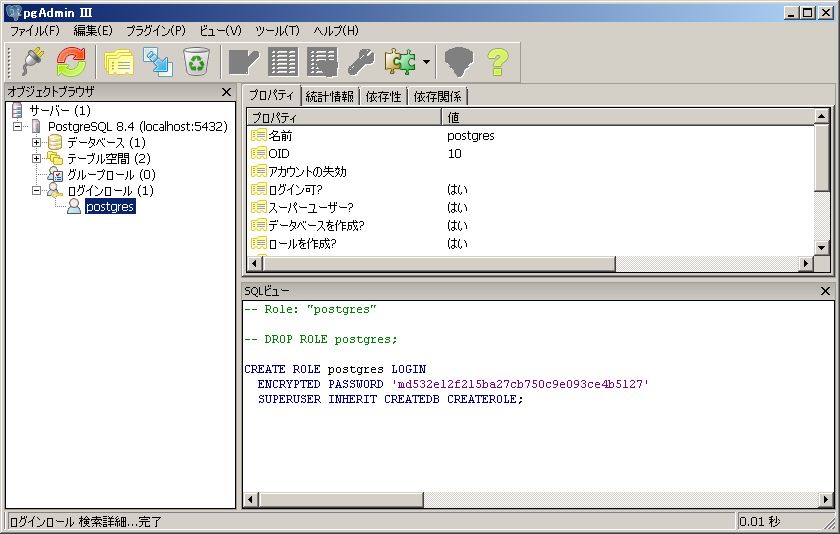This screenshot has height=534, width=840.
Task: Select the ログイン可? property row
Action: click(530, 190)
